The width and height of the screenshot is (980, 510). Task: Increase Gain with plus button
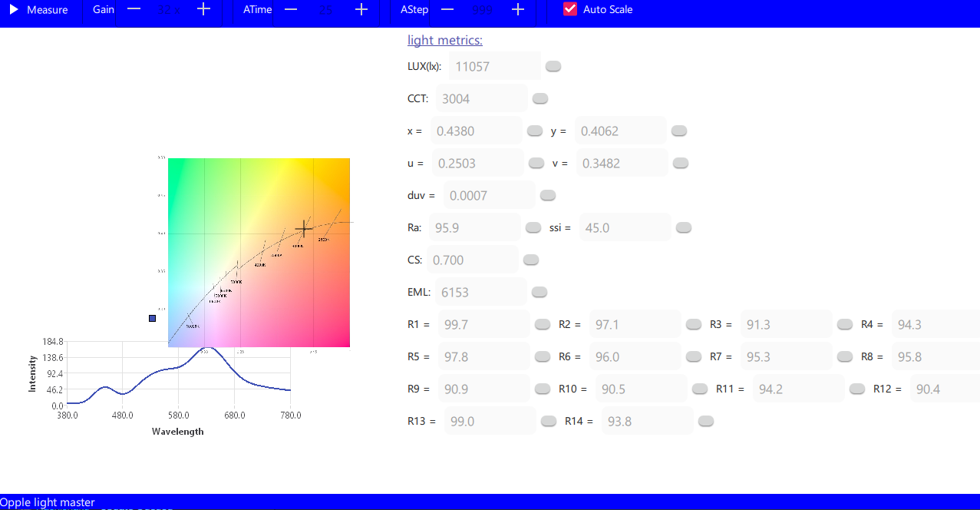point(203,9)
